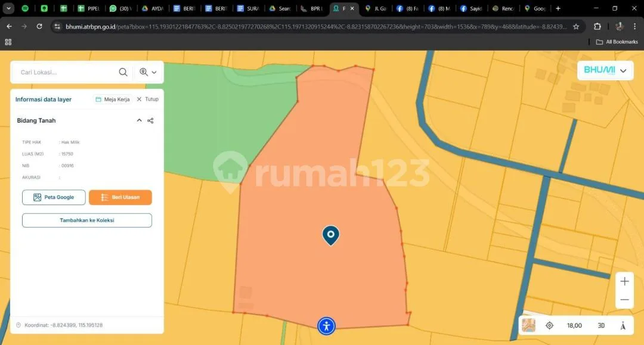644x345 pixels.
Task: Open the All Bookmarks folder
Action: (617, 42)
